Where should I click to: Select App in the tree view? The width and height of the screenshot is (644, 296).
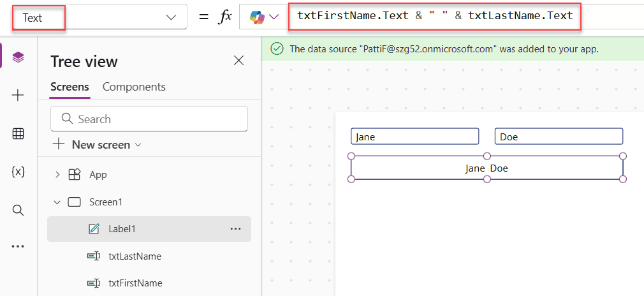coord(98,175)
